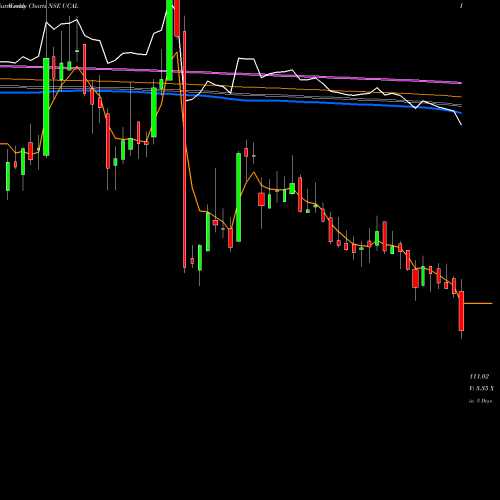Click the thick blue moving average line
The image size is (500, 500).
tap(231, 98)
